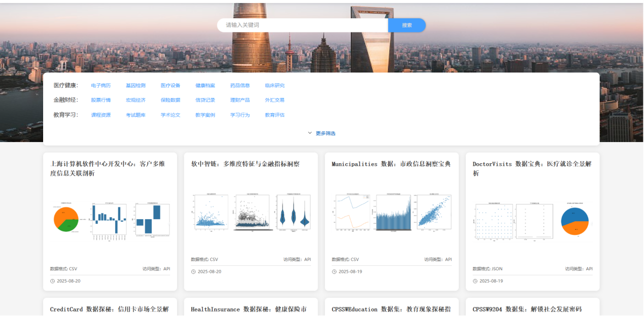Screen dimensions: 644x316
Task: Select the 课程资源 filter link
Action: point(101,115)
